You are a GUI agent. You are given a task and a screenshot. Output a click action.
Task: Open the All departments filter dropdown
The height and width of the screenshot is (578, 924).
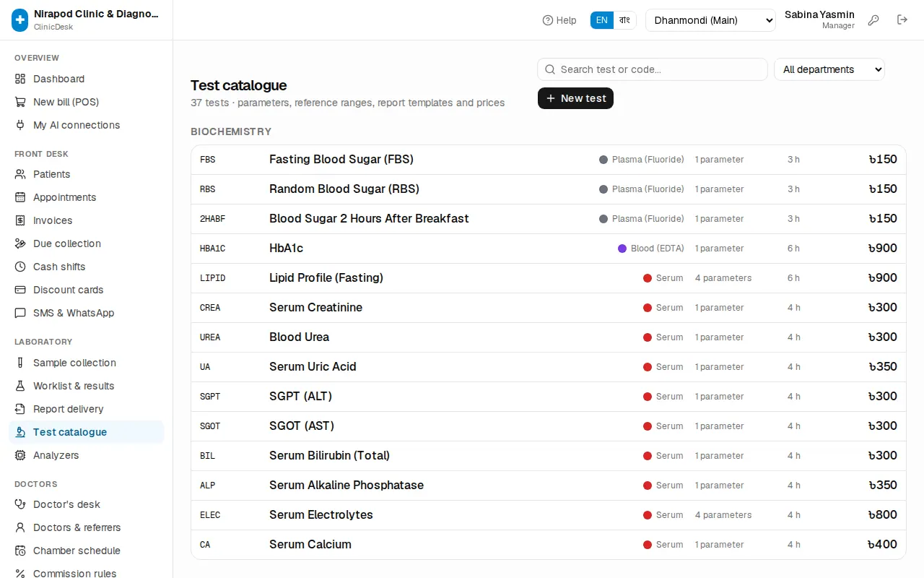[x=829, y=69]
